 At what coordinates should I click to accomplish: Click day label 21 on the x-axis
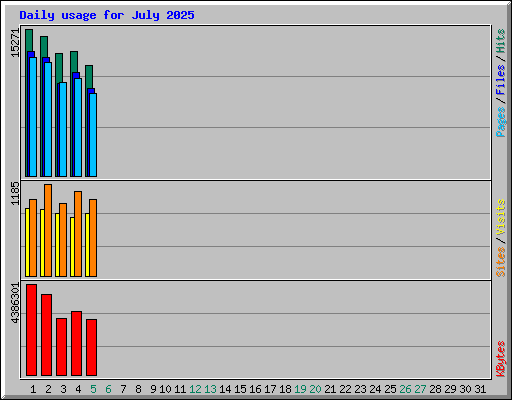(330, 389)
